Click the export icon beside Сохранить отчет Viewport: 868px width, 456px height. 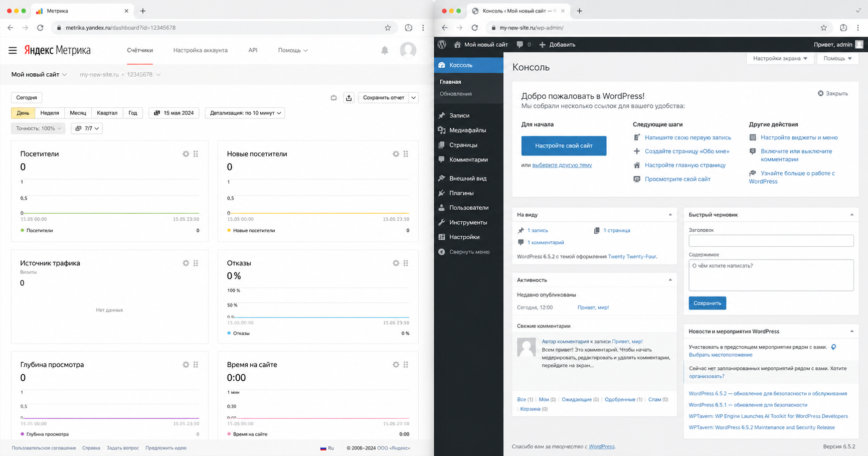[349, 98]
